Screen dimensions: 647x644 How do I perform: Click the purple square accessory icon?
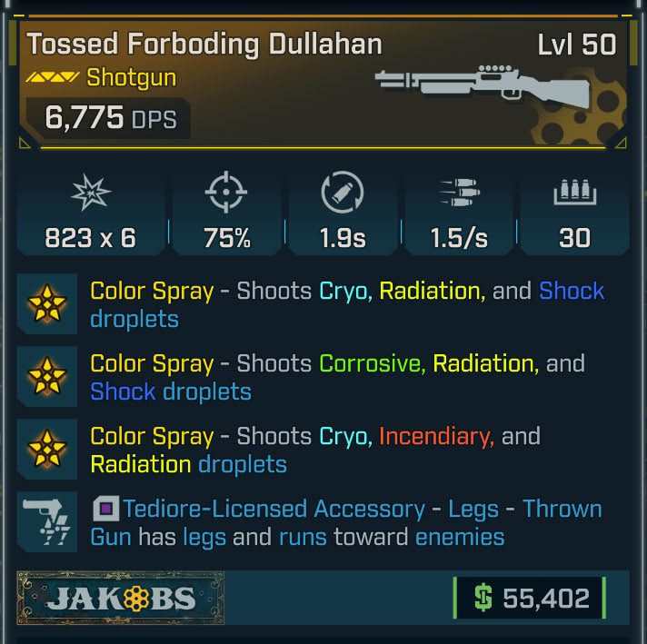105,510
